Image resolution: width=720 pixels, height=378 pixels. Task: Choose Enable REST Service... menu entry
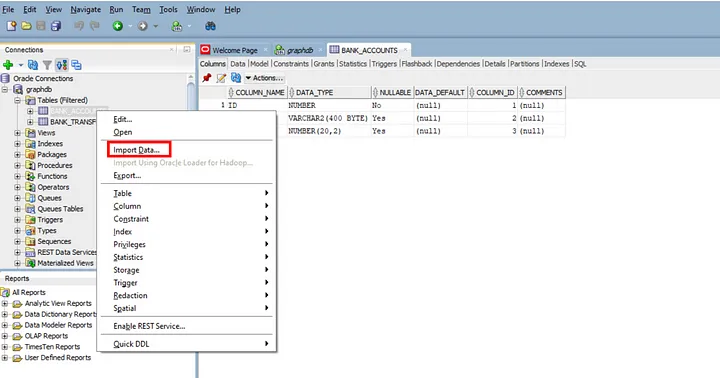point(187,326)
